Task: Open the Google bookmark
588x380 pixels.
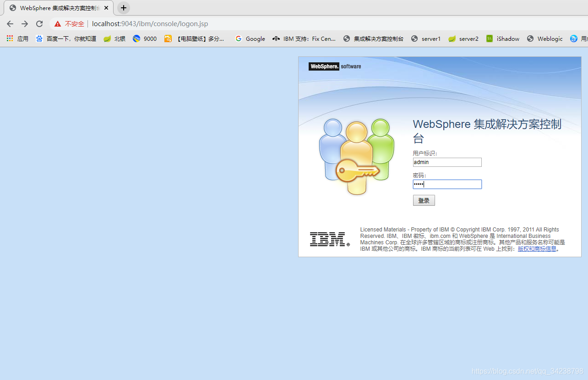Action: (250, 39)
